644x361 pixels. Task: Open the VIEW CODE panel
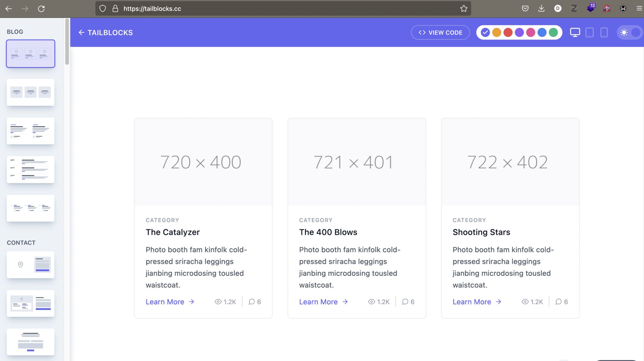click(440, 33)
